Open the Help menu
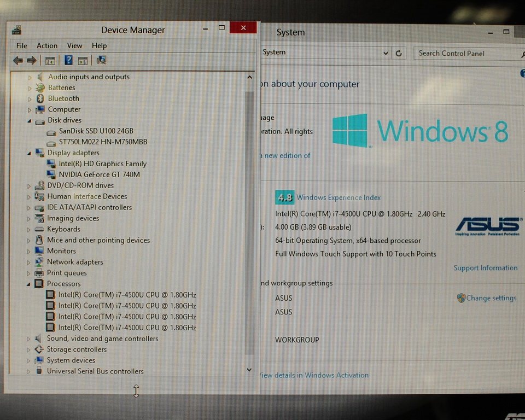 (x=99, y=45)
